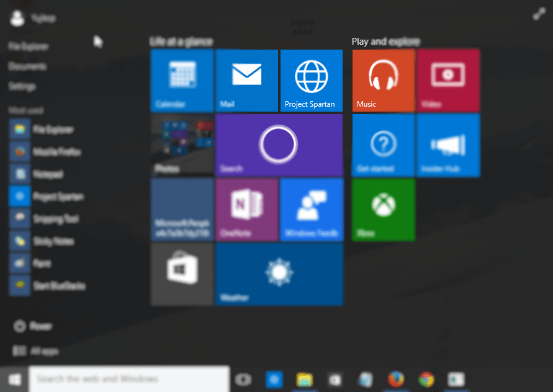Select the 'Play and explore' group heading

tap(386, 42)
